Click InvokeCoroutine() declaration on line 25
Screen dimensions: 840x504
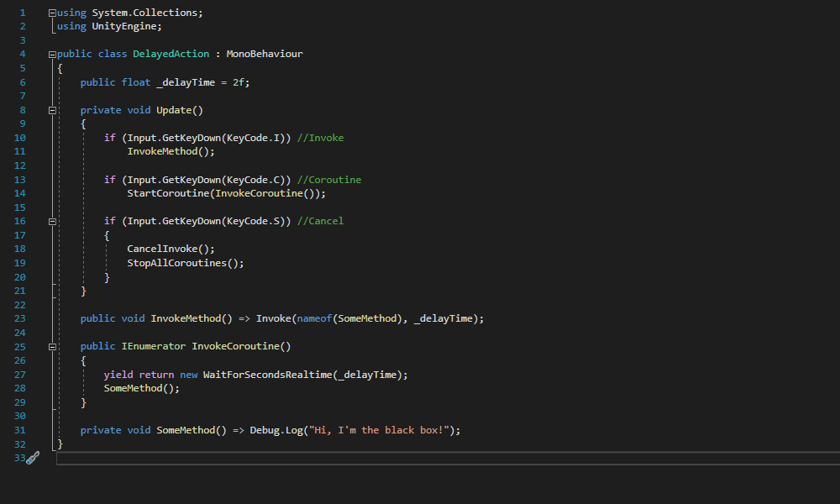(241, 347)
